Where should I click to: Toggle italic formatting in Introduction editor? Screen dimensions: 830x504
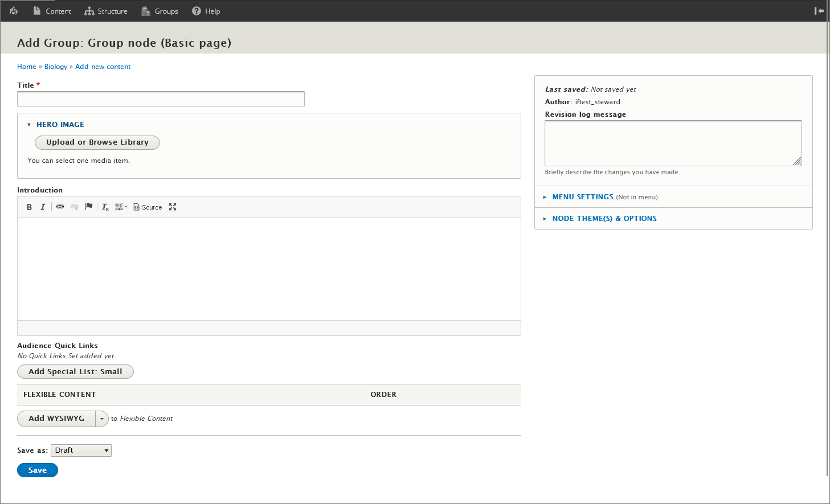[x=43, y=207]
